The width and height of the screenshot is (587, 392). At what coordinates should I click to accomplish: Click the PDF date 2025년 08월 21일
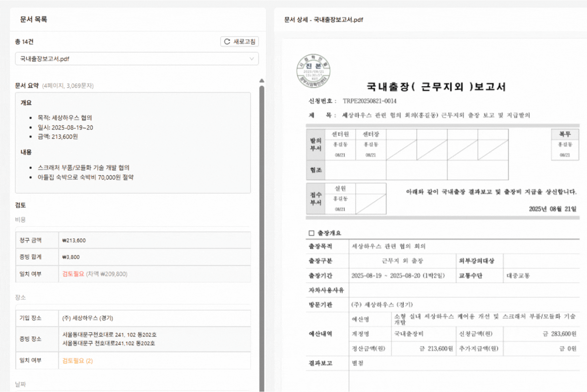(553, 209)
